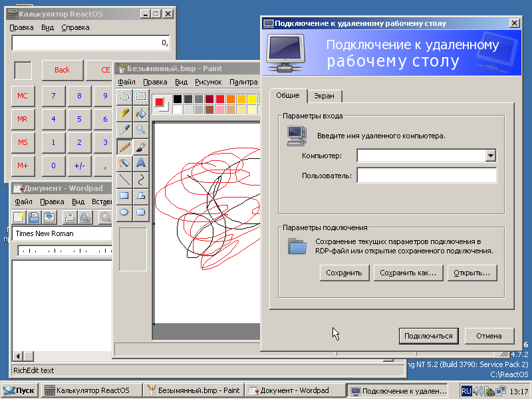Open Paint's Правка menu

point(155,82)
